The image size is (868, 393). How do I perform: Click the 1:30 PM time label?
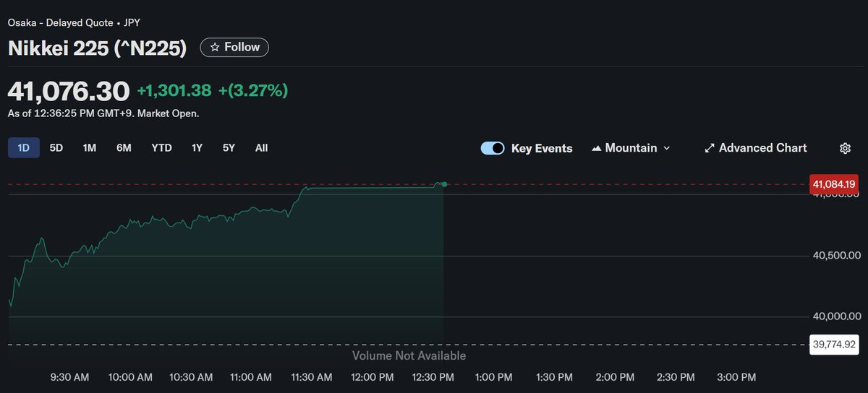coord(555,377)
